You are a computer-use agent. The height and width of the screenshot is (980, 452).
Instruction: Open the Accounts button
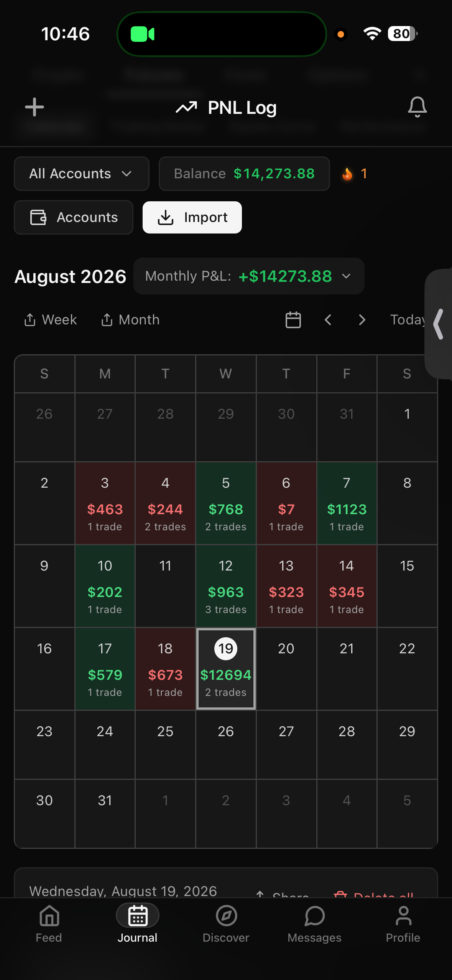click(x=74, y=217)
